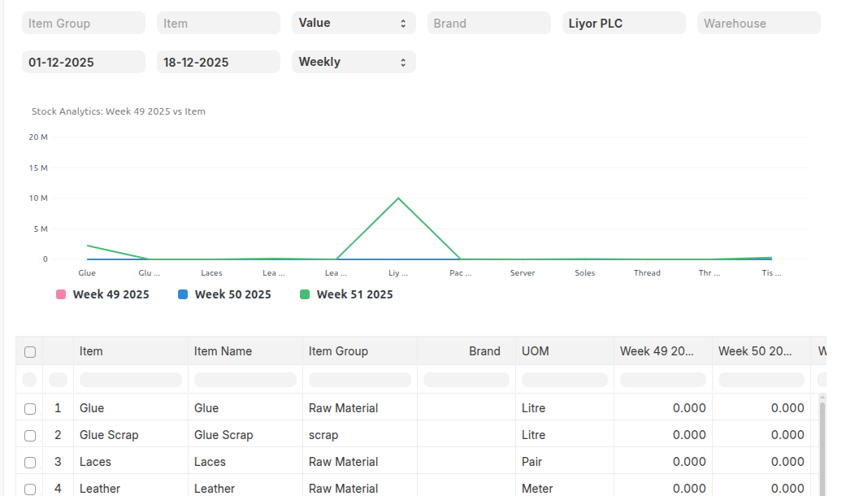Viewport: 868px width, 496px height.
Task: Toggle the green Week 51 2025 legend swatch
Action: [305, 294]
